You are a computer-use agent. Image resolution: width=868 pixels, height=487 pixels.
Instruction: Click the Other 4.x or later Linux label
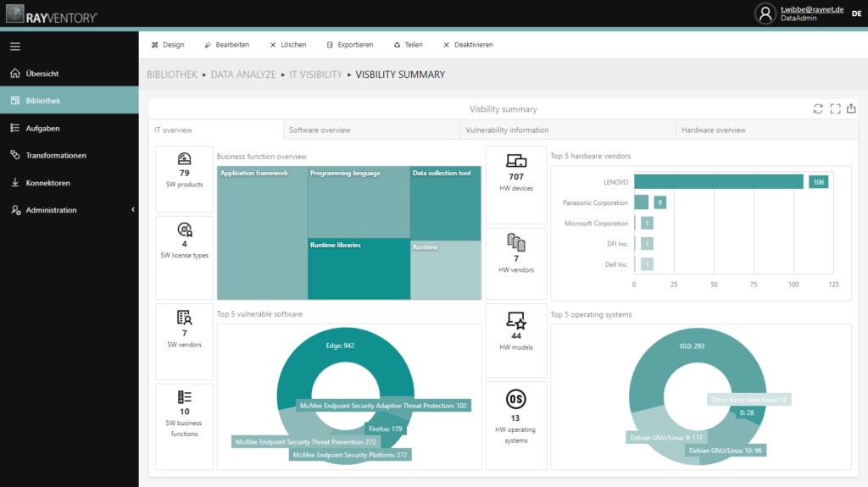[749, 400]
